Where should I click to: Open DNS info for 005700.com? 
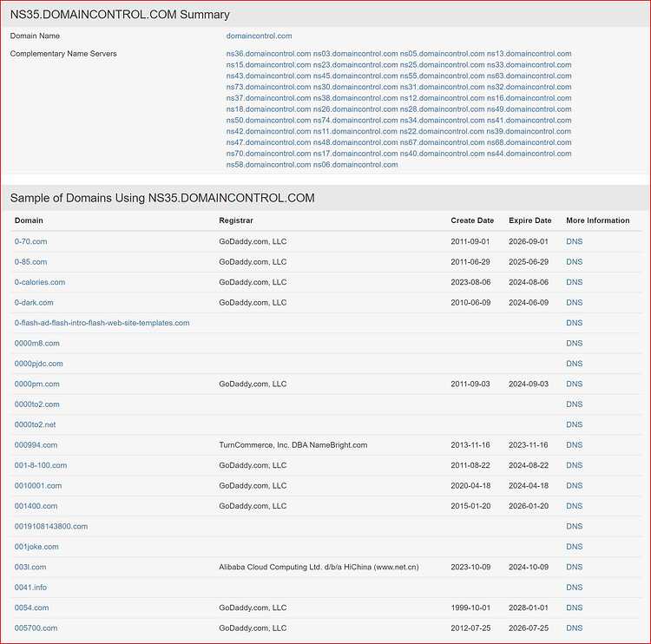click(x=575, y=628)
